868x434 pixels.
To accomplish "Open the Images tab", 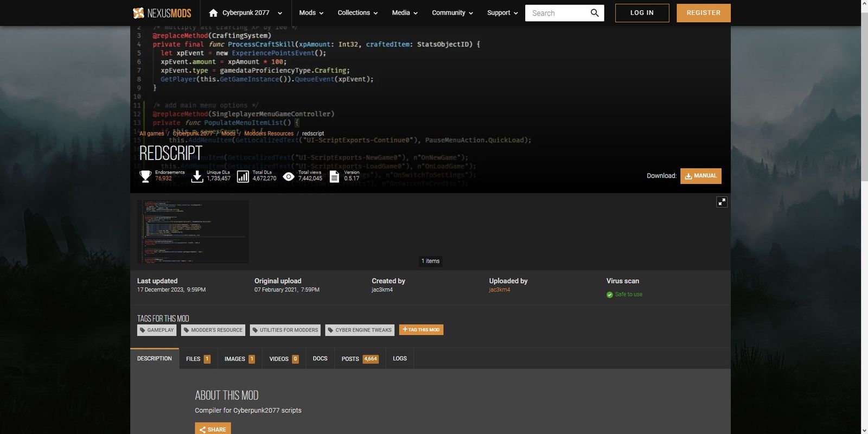I will tap(240, 359).
